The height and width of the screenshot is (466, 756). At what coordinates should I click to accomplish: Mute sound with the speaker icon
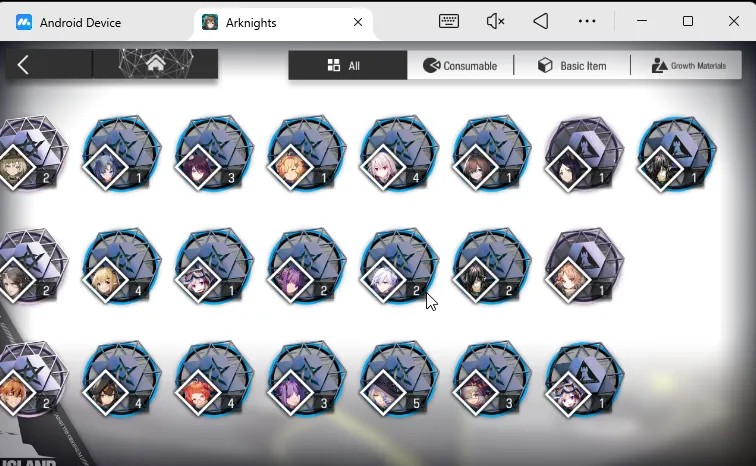click(x=495, y=21)
